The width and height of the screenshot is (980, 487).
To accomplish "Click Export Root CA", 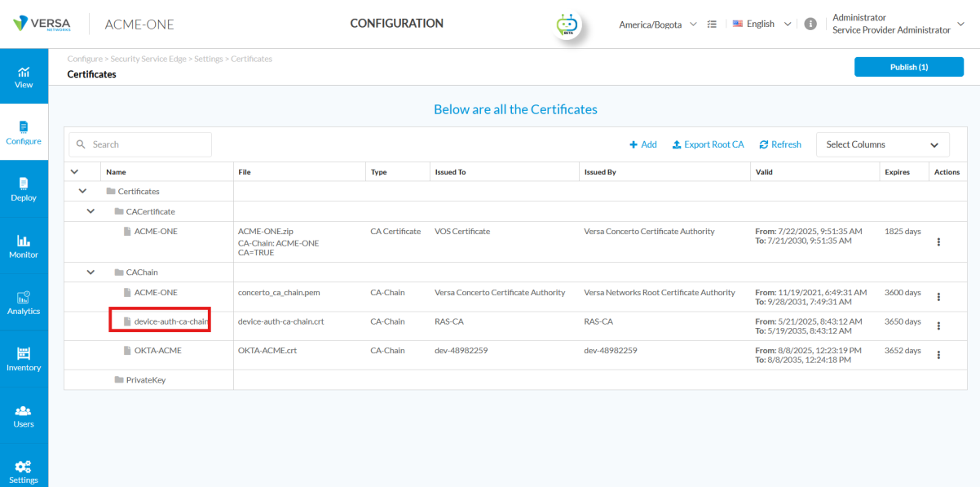I will pyautogui.click(x=709, y=144).
